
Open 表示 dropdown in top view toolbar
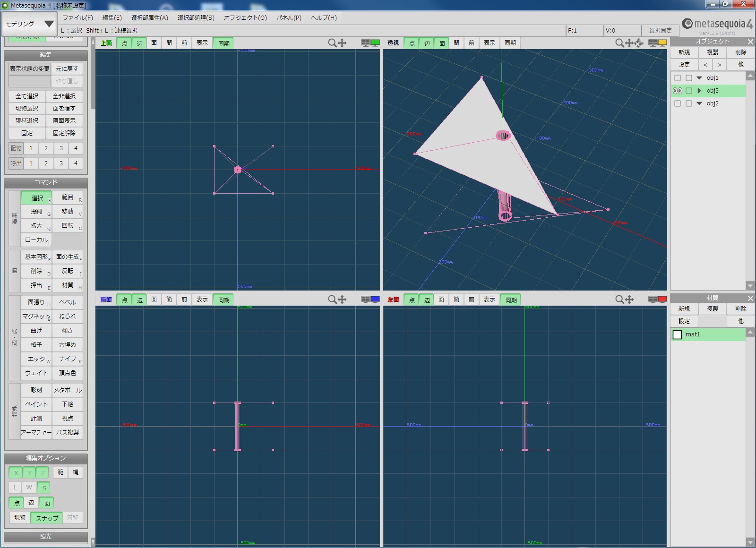click(202, 43)
